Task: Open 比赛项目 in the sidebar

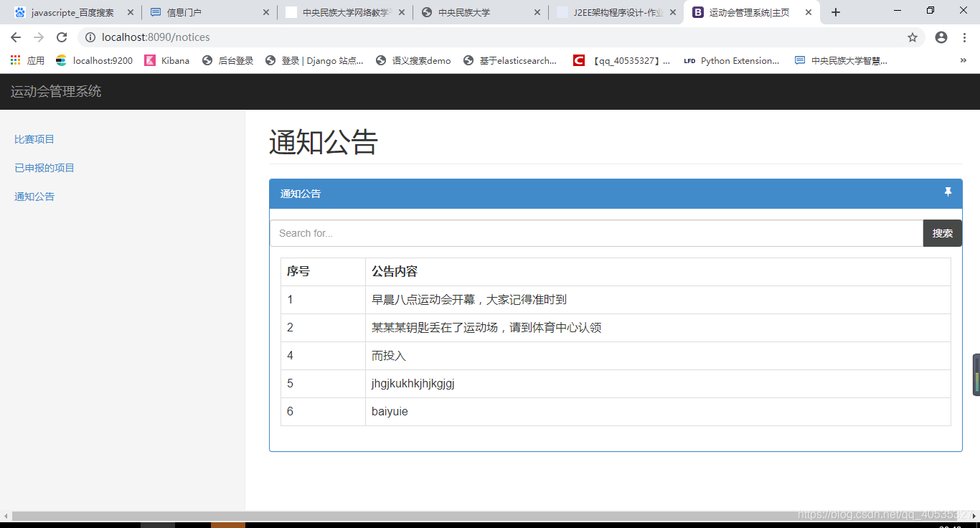Action: pos(34,139)
